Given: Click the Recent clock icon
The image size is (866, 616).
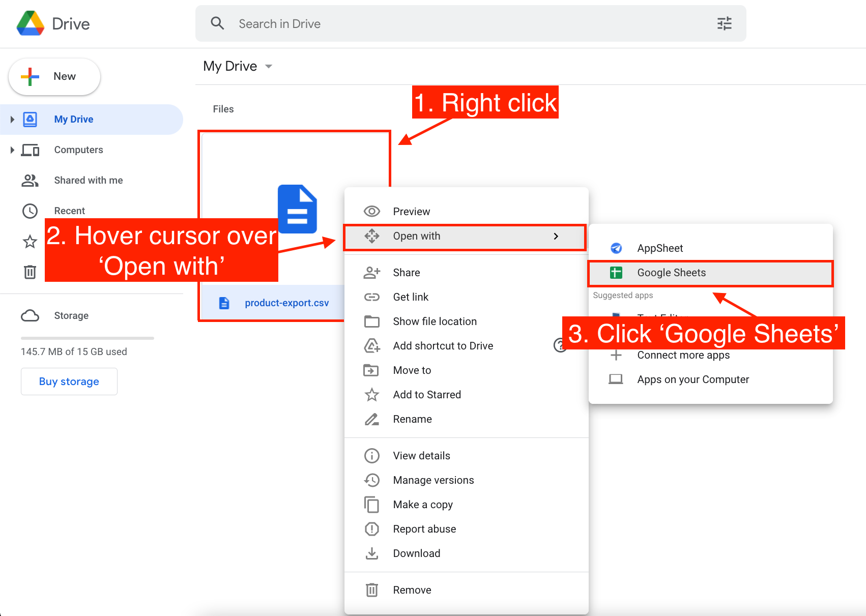Looking at the screenshot, I should click(x=30, y=211).
